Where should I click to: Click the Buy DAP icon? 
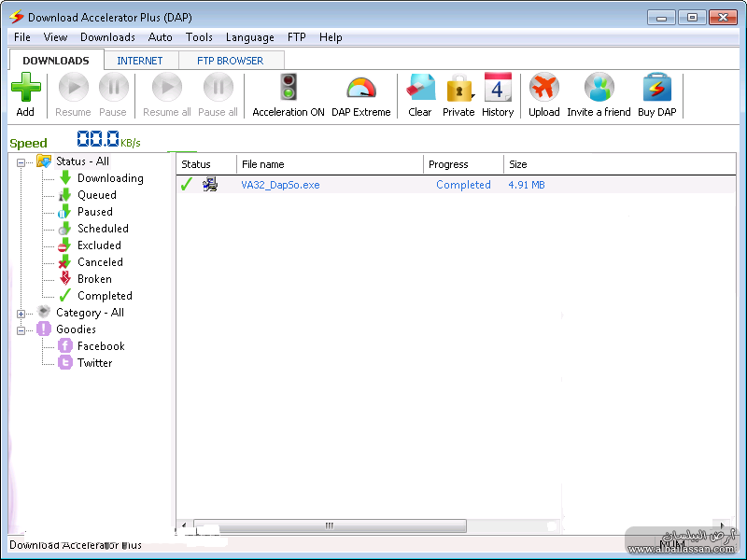[x=657, y=88]
